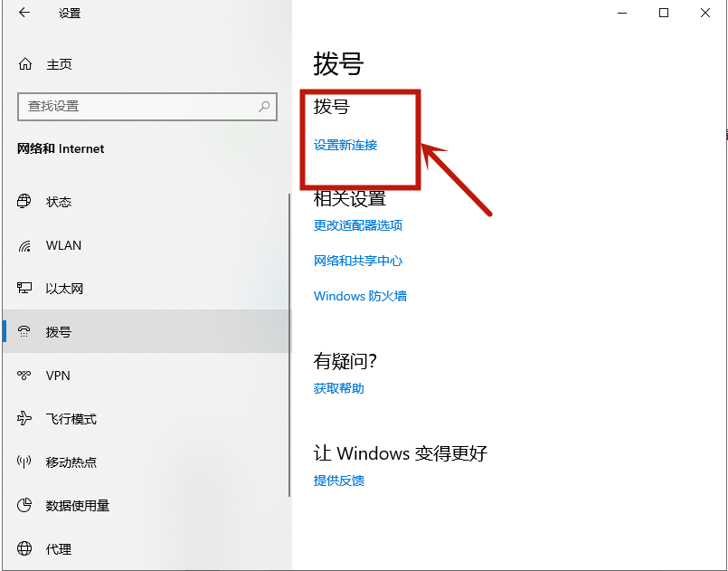
Task: Click the 代理 globe icon
Action: click(x=24, y=548)
